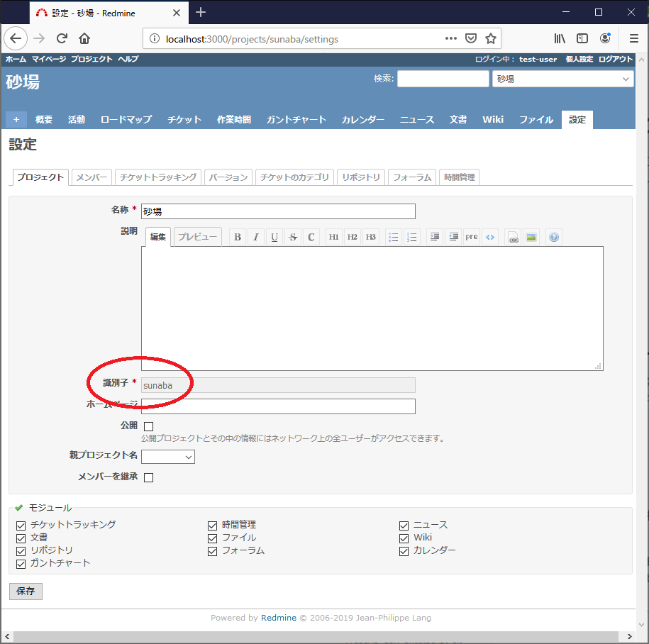Open 時間管理 settings tab
This screenshot has height=644, width=649.
(459, 177)
